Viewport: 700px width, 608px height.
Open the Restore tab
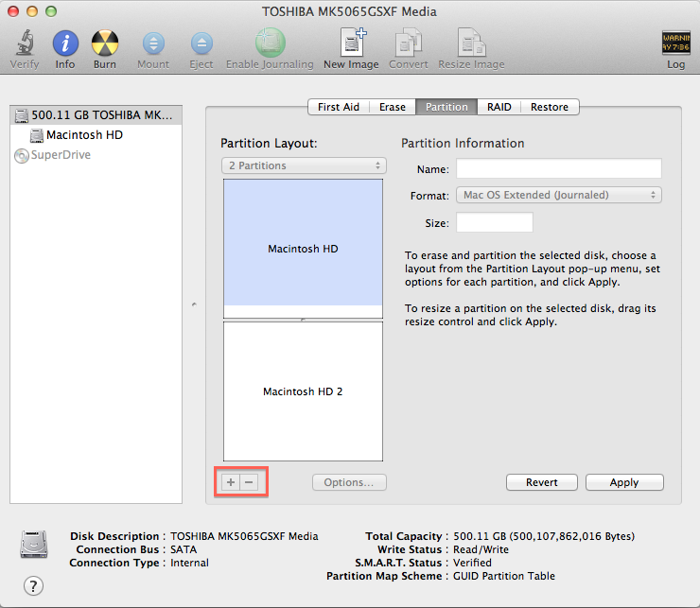click(549, 107)
